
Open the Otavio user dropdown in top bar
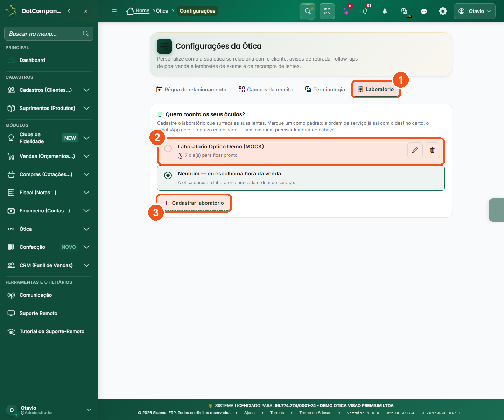point(475,11)
